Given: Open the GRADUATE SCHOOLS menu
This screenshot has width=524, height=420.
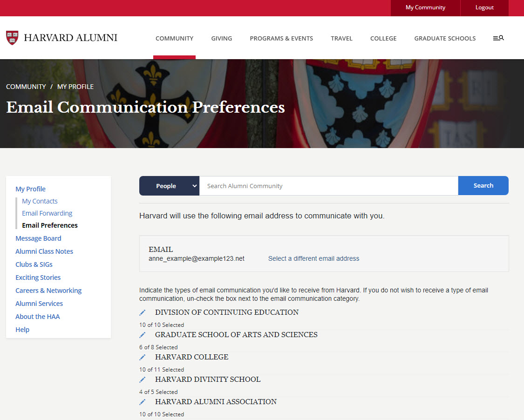Looking at the screenshot, I should [x=445, y=38].
